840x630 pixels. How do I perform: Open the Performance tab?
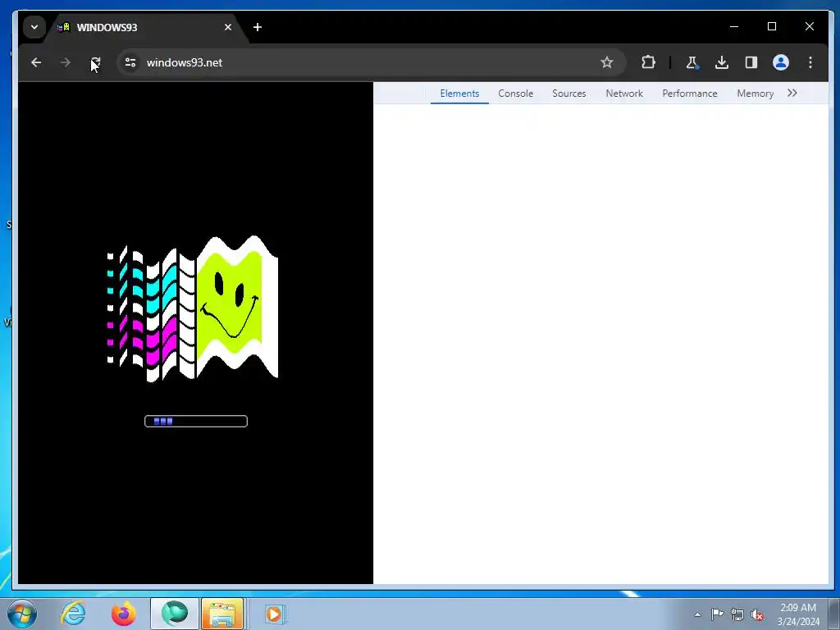click(x=689, y=94)
